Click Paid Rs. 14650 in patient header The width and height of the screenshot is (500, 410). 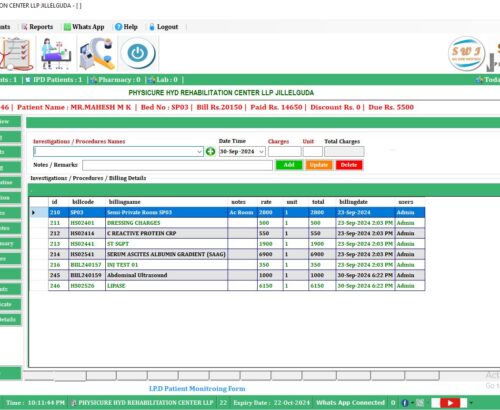[x=276, y=107]
